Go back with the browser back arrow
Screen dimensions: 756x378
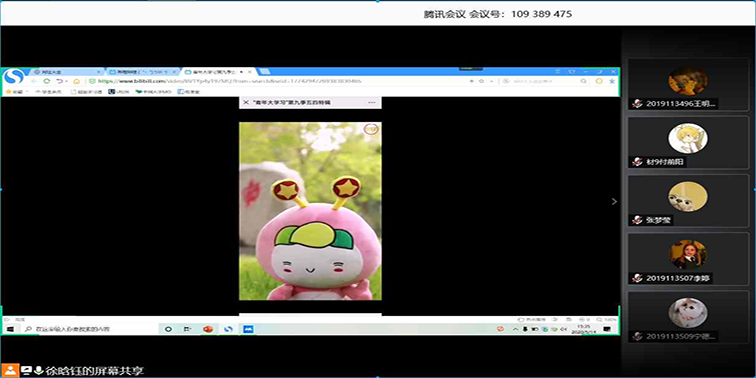(34, 81)
